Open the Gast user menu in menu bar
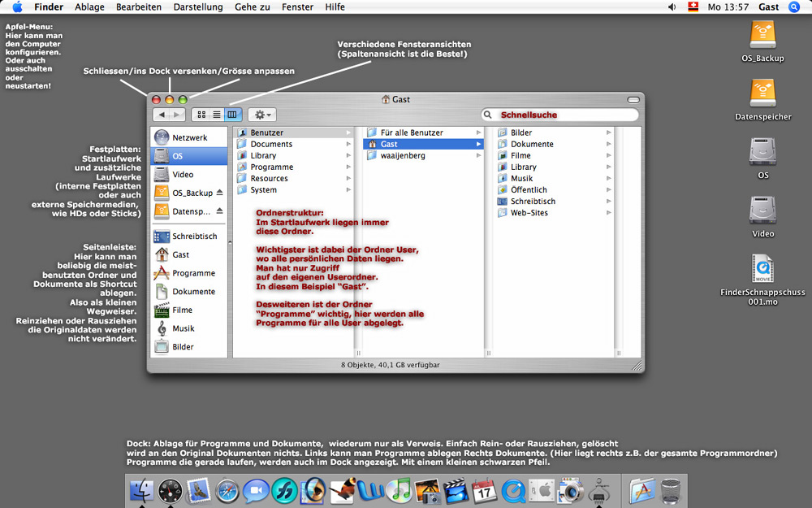This screenshot has width=812, height=508. click(x=768, y=7)
